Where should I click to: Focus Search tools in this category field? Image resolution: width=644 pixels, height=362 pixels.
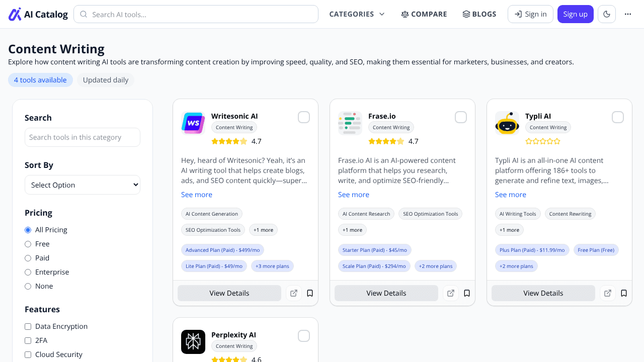(83, 137)
